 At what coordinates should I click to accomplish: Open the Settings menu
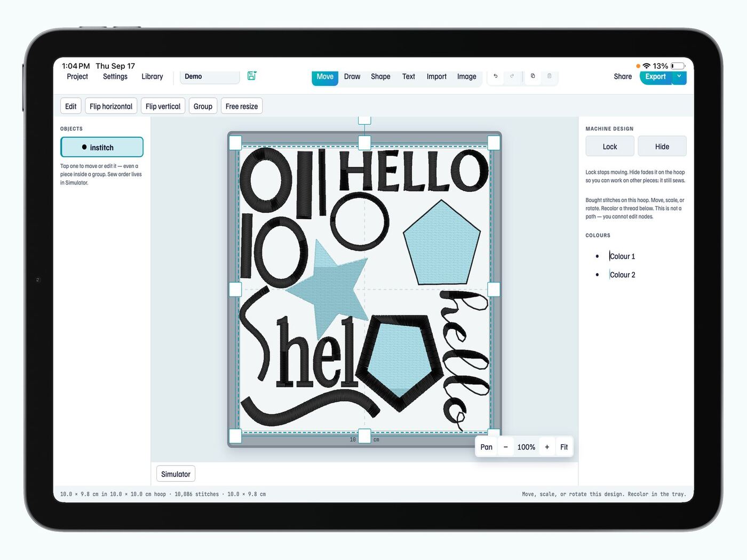click(115, 77)
